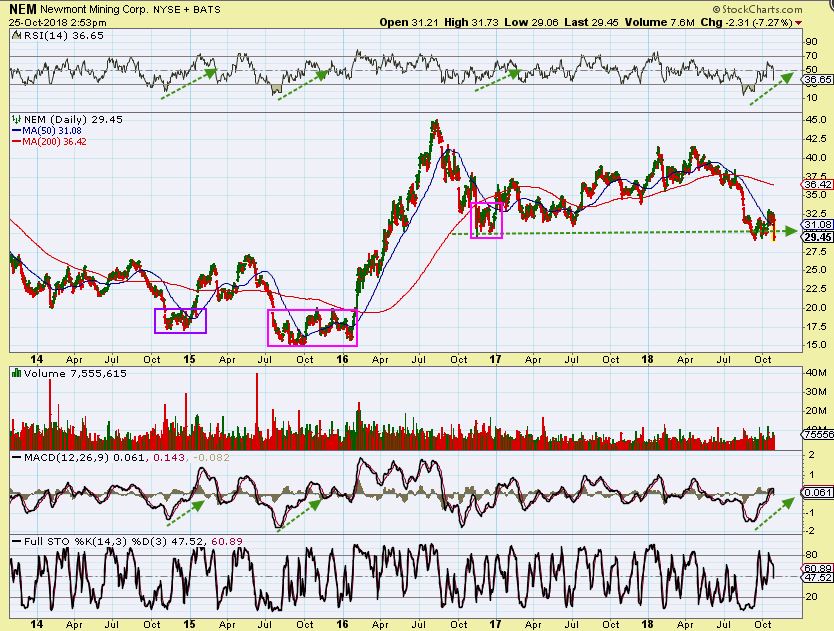The height and width of the screenshot is (631, 834).
Task: Click the 36.65 RSI value tag on right axis
Action: [x=818, y=79]
